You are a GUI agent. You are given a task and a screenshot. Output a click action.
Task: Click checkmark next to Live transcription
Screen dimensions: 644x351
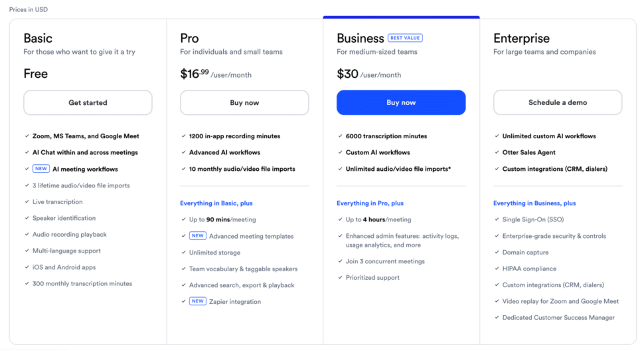tap(27, 202)
